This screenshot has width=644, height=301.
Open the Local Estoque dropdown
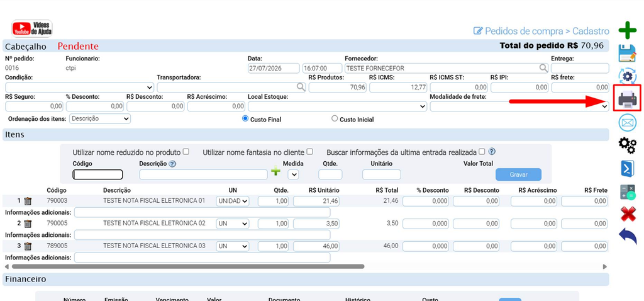click(337, 106)
